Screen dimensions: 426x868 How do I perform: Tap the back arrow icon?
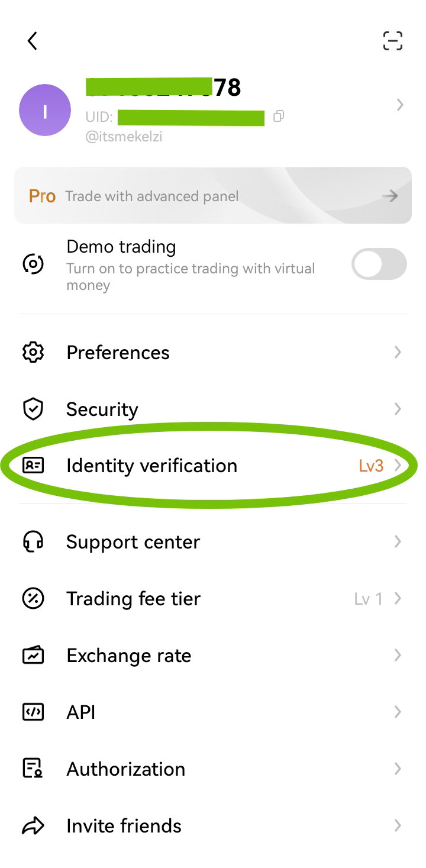(x=33, y=41)
